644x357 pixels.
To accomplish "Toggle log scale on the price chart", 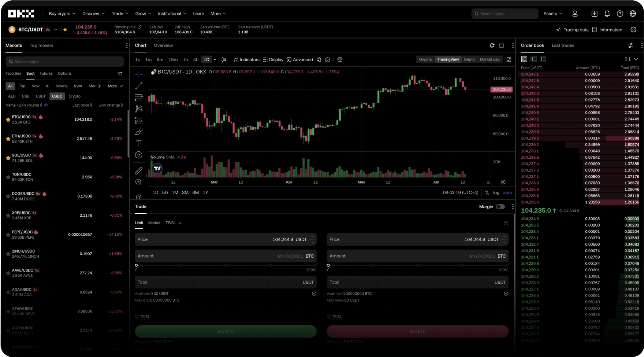I will click(496, 192).
